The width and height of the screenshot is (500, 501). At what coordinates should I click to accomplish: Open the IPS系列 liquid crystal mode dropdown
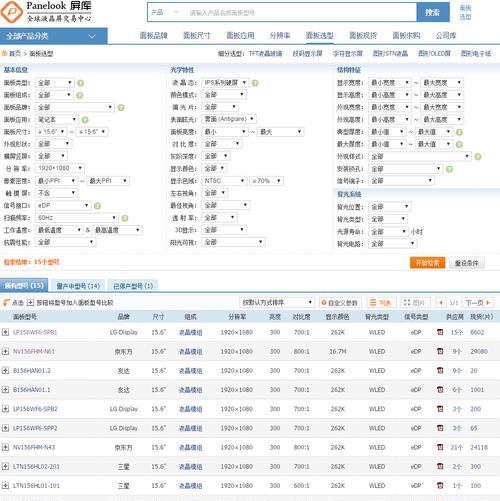[x=225, y=82]
